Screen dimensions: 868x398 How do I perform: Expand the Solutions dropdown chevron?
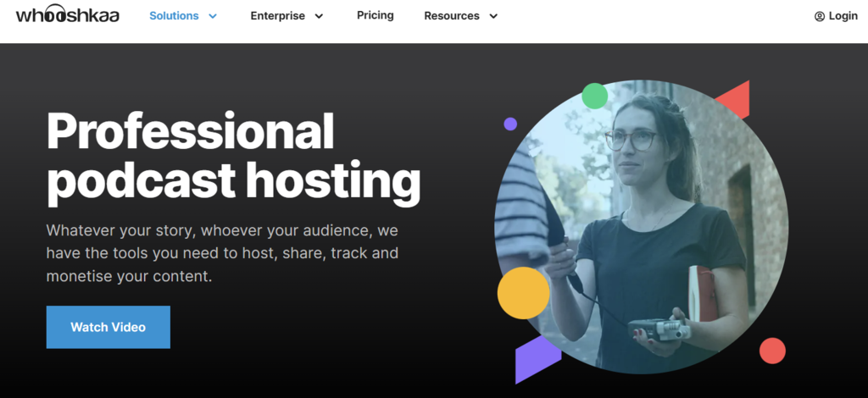[213, 16]
